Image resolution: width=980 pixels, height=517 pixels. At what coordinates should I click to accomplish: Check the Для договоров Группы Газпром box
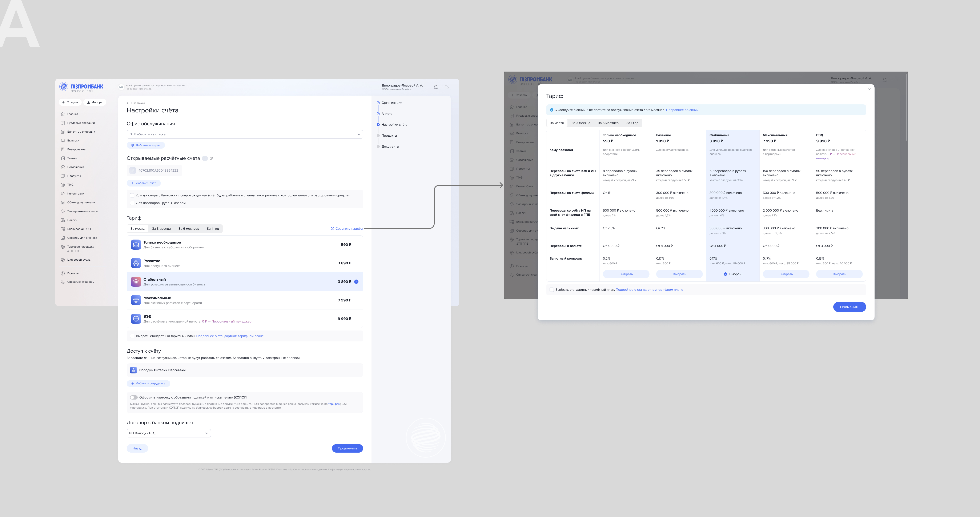(132, 203)
